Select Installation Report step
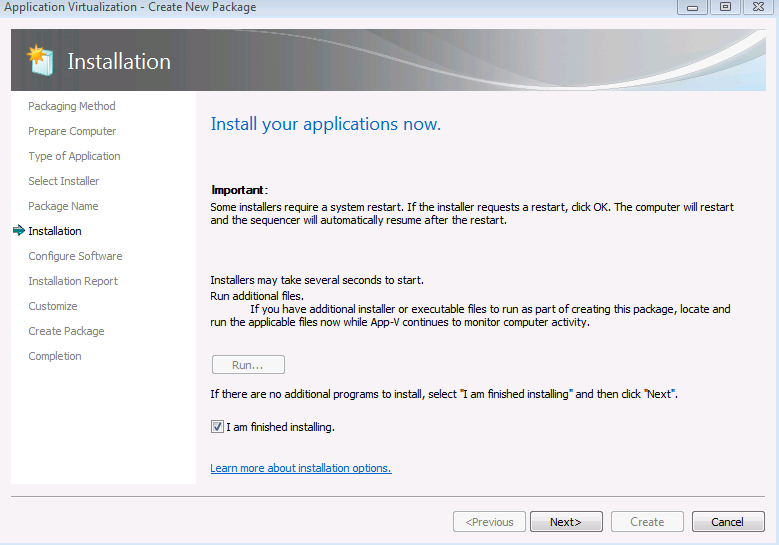This screenshot has height=545, width=779. pyautogui.click(x=73, y=281)
